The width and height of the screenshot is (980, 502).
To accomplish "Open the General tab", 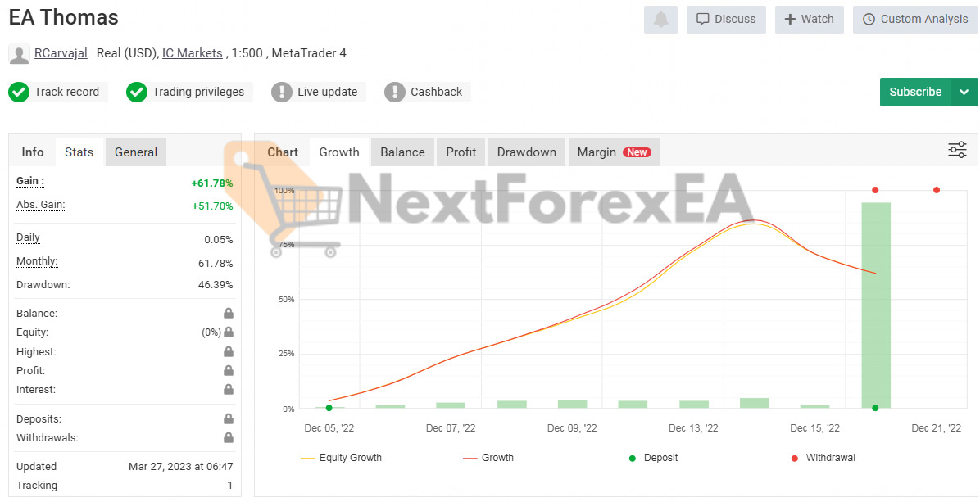I will pos(136,152).
